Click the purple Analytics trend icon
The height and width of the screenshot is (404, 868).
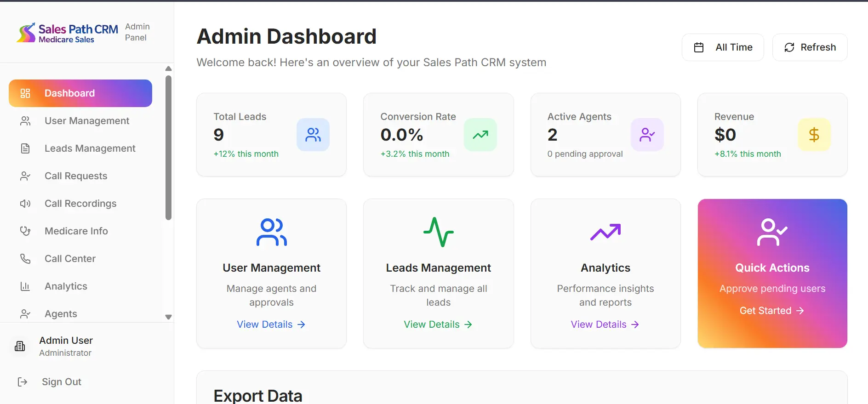pyautogui.click(x=605, y=232)
